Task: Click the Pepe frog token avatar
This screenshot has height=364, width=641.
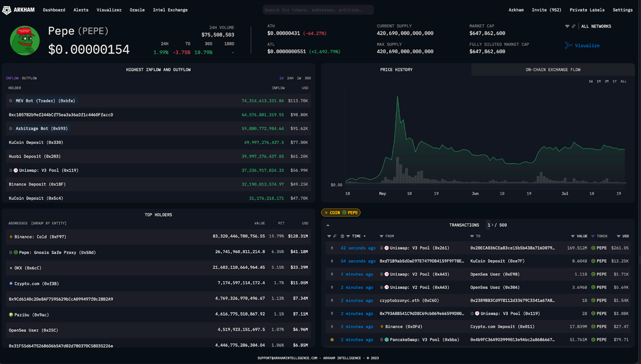Action: coord(25,41)
